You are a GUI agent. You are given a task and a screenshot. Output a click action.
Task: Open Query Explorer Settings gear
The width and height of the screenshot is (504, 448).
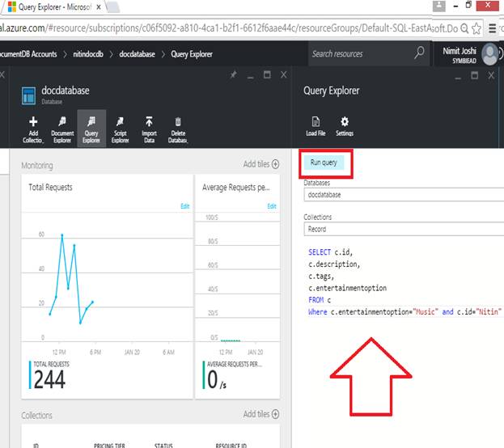point(345,122)
